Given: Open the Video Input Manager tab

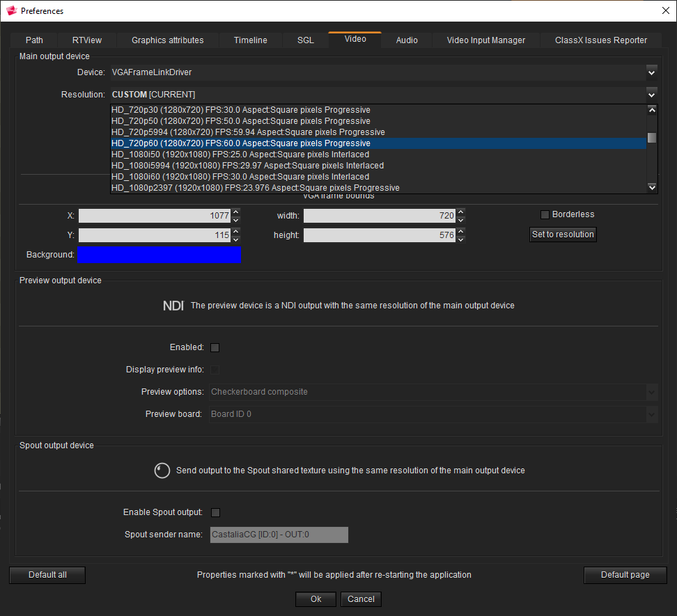Looking at the screenshot, I should point(485,40).
